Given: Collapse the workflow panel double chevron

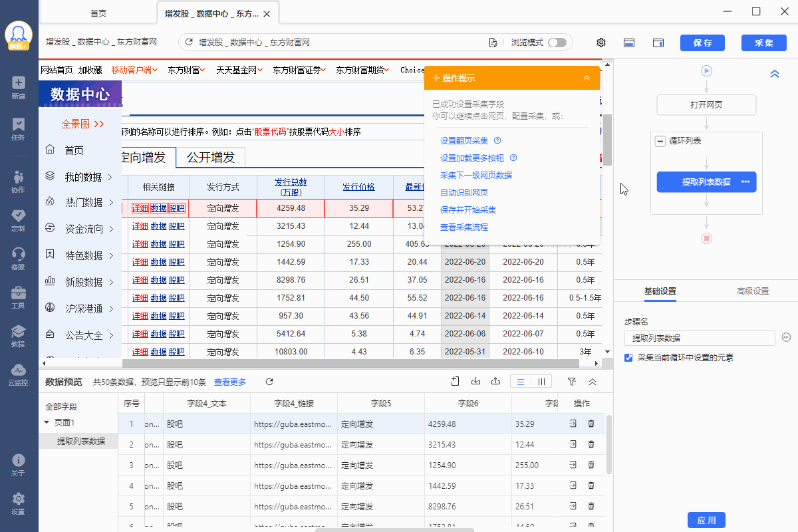Looking at the screenshot, I should click(775, 74).
